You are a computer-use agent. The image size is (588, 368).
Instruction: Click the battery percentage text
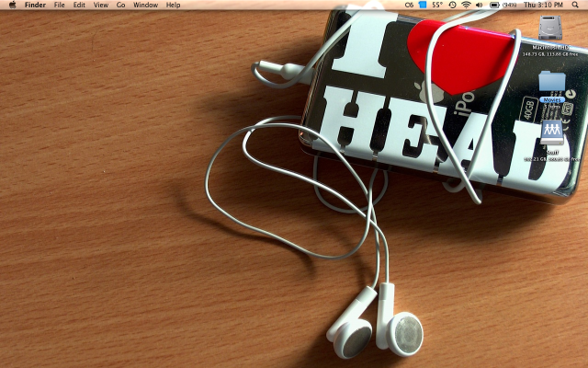coord(509,5)
